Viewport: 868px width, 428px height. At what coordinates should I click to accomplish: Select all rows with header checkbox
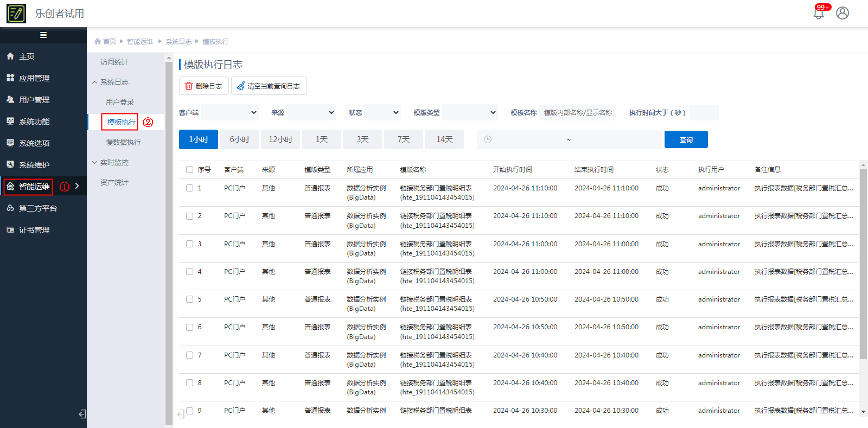click(x=190, y=170)
